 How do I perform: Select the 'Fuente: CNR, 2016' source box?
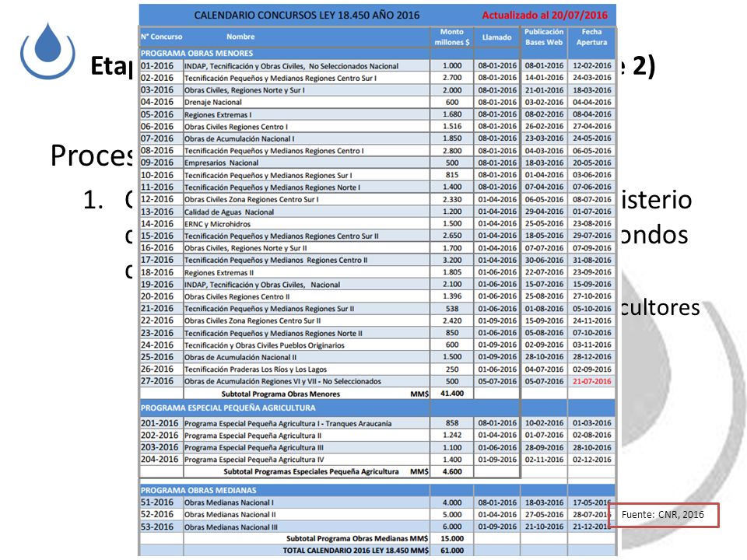[664, 515]
